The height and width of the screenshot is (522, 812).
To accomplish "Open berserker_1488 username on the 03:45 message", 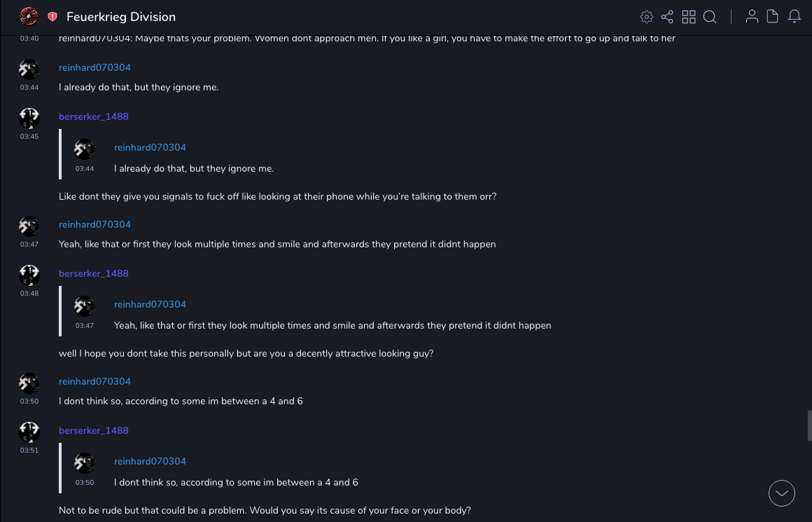I will (94, 117).
